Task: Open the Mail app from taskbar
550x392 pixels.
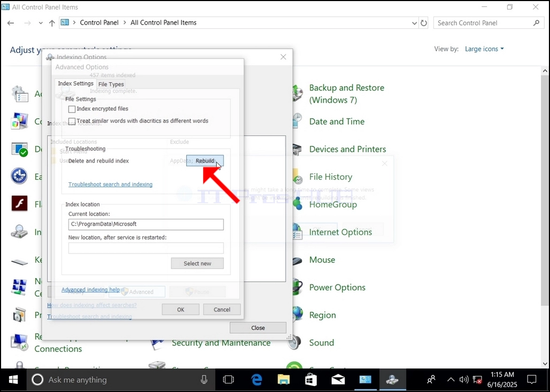Action: click(x=338, y=380)
